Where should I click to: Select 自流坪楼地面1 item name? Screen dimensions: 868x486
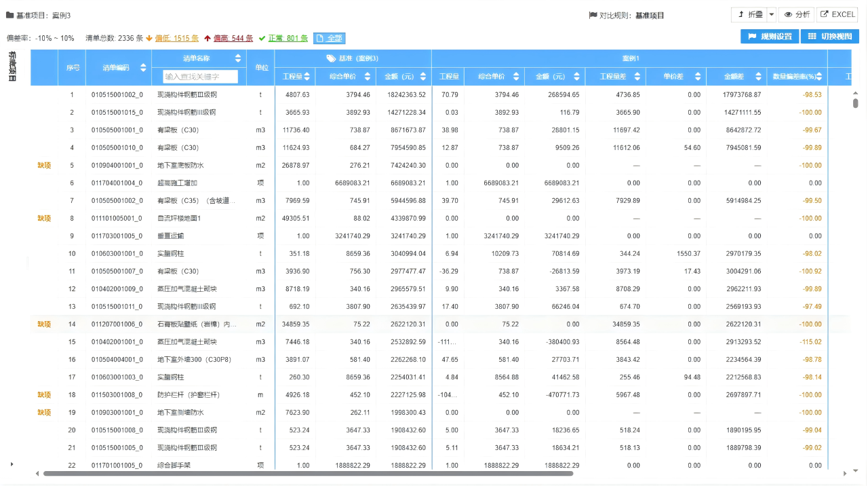coord(179,219)
